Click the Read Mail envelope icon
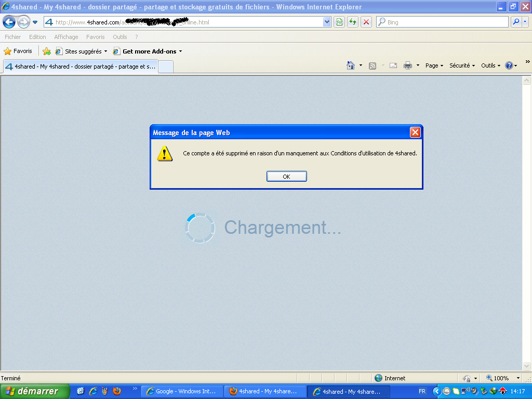 point(393,65)
